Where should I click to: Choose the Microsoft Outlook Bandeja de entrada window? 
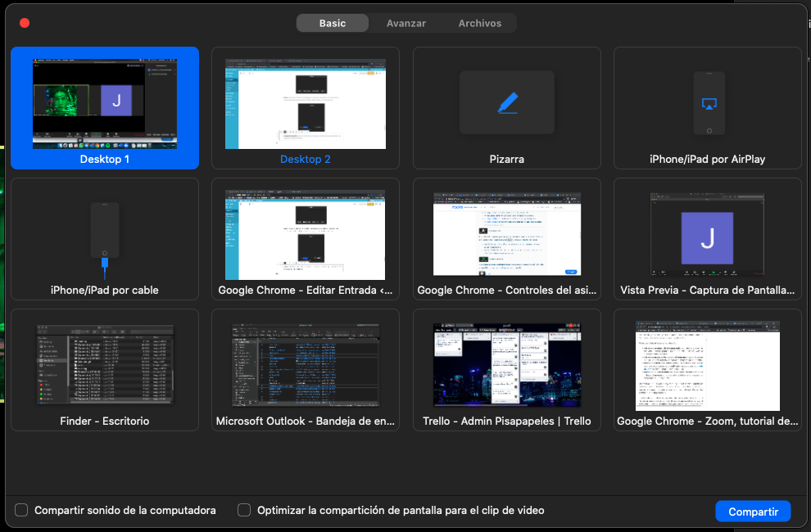point(306,365)
